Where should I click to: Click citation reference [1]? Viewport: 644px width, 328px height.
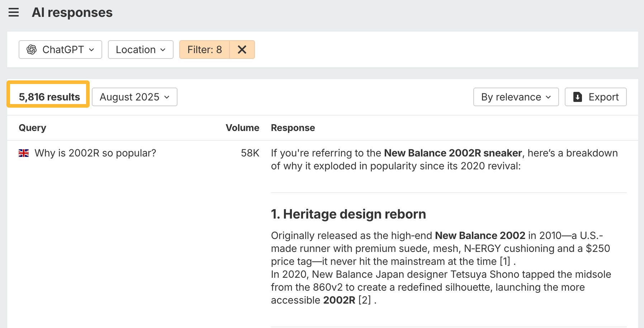pos(505,261)
